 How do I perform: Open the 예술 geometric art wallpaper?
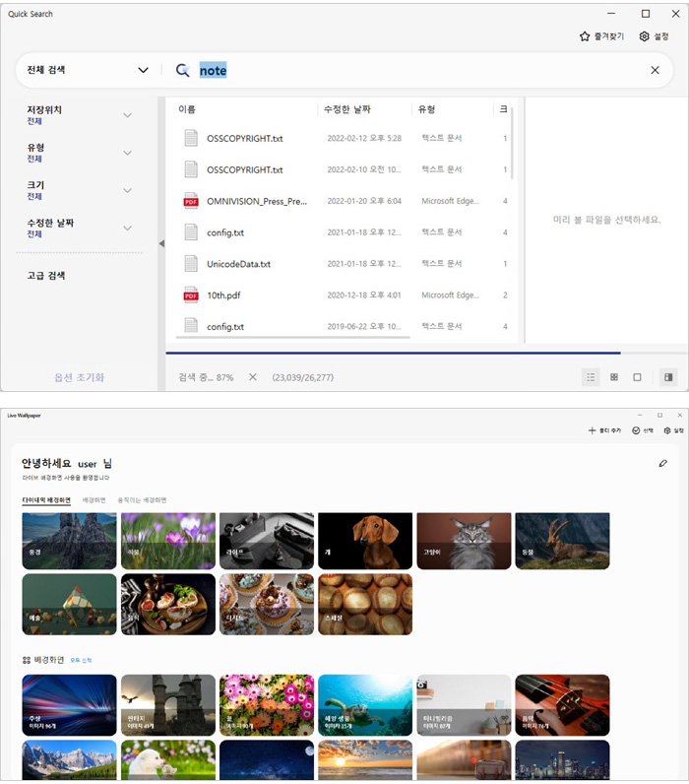pos(70,605)
